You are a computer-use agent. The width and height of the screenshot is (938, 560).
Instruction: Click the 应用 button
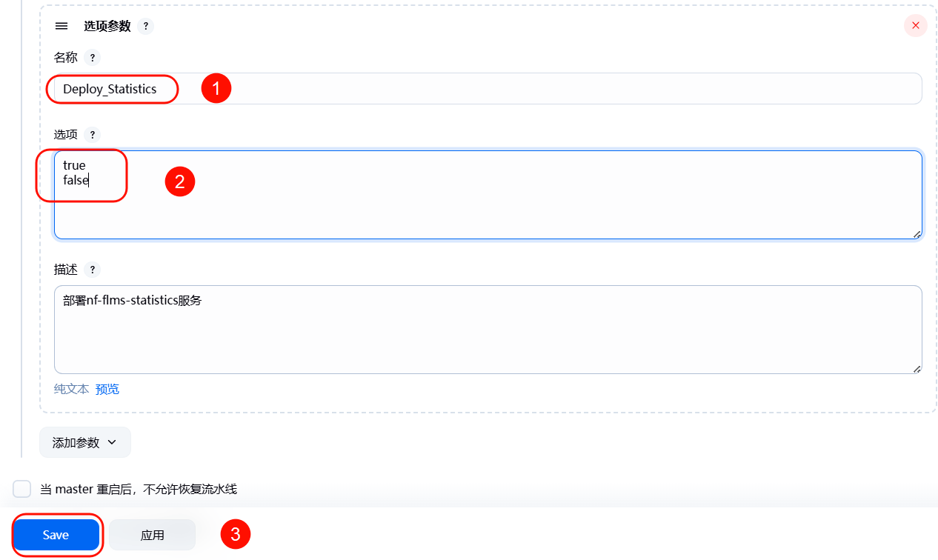[x=152, y=535]
